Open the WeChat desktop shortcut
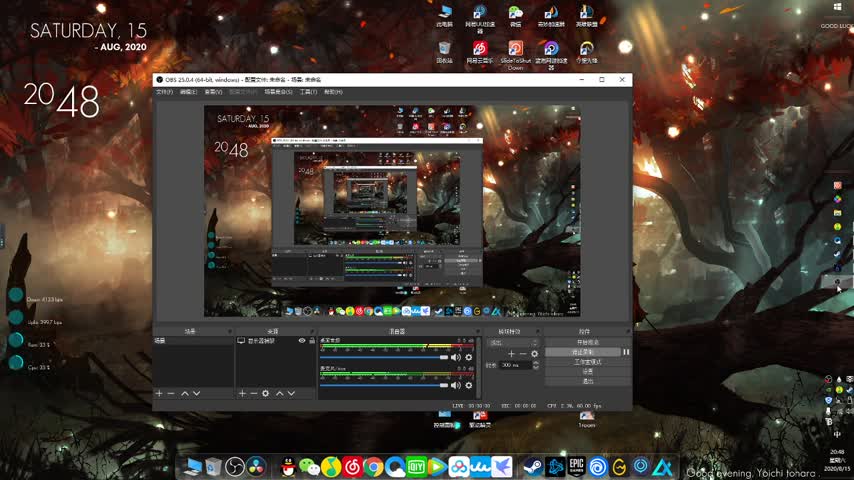The image size is (854, 480). [x=515, y=16]
